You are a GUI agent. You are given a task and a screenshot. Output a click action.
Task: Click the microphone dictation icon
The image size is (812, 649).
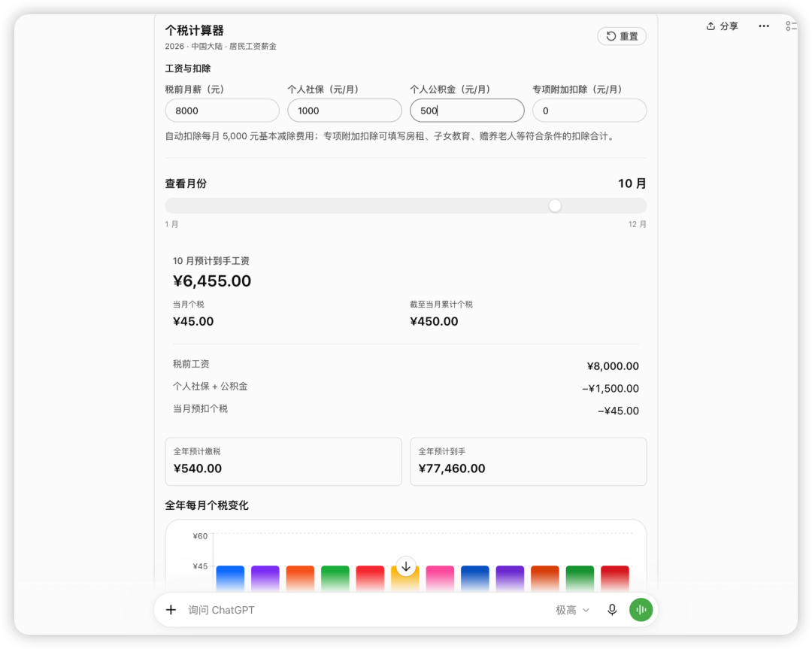pyautogui.click(x=612, y=610)
